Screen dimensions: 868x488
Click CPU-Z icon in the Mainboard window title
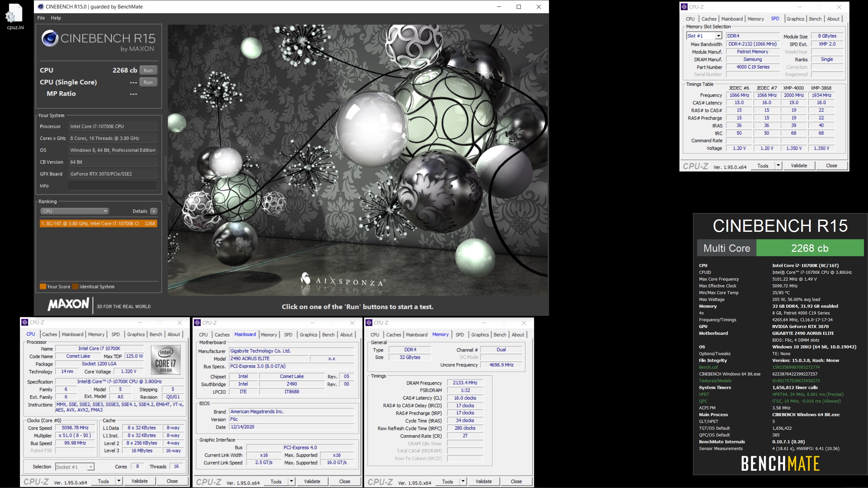pyautogui.click(x=197, y=323)
